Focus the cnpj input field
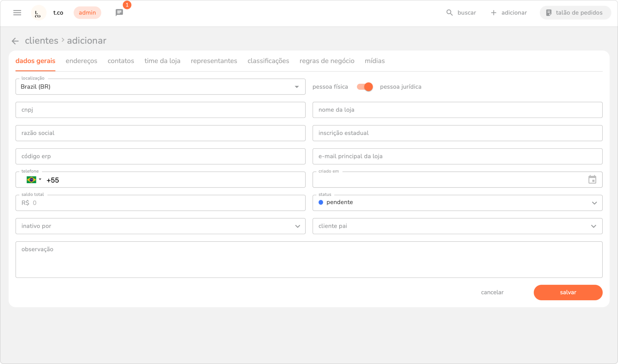Viewport: 618px width, 364px height. click(x=160, y=110)
